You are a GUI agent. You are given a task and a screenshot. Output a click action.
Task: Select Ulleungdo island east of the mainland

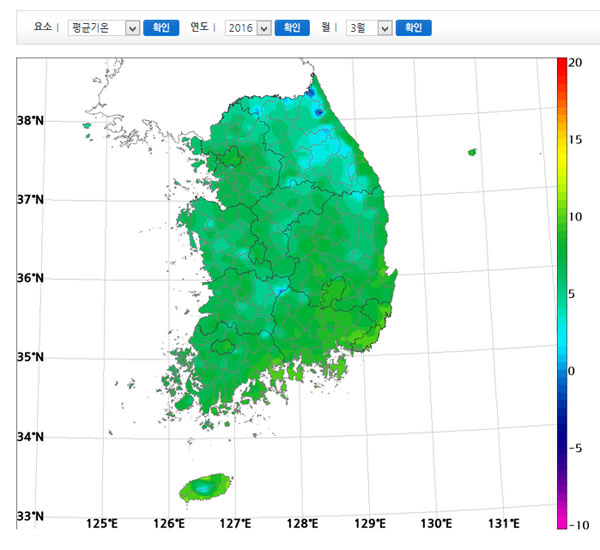coord(472,152)
